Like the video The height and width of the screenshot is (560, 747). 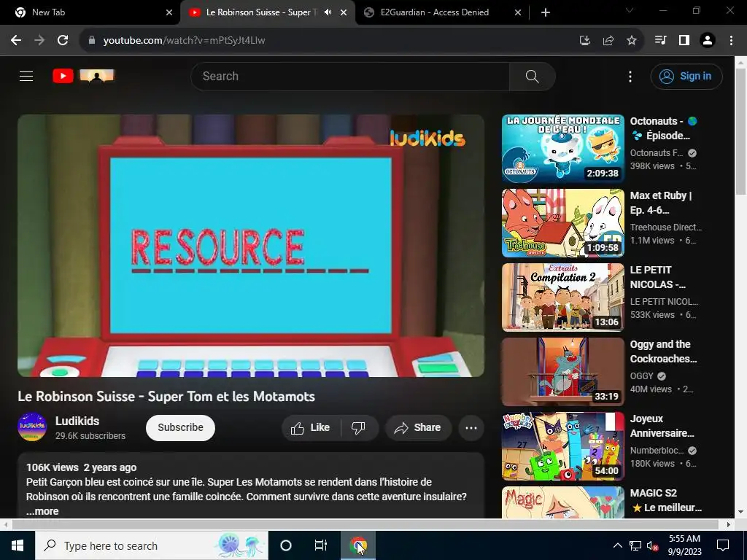311,427
